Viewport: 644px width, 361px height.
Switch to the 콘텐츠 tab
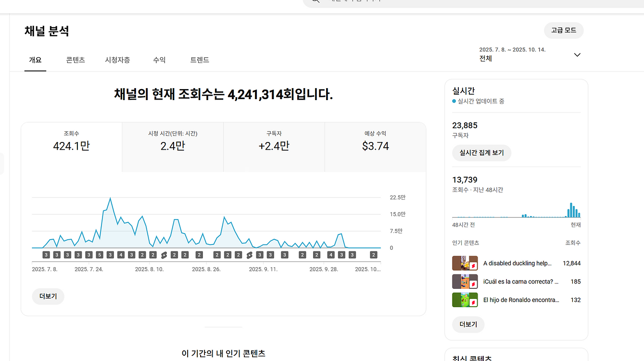click(x=76, y=60)
